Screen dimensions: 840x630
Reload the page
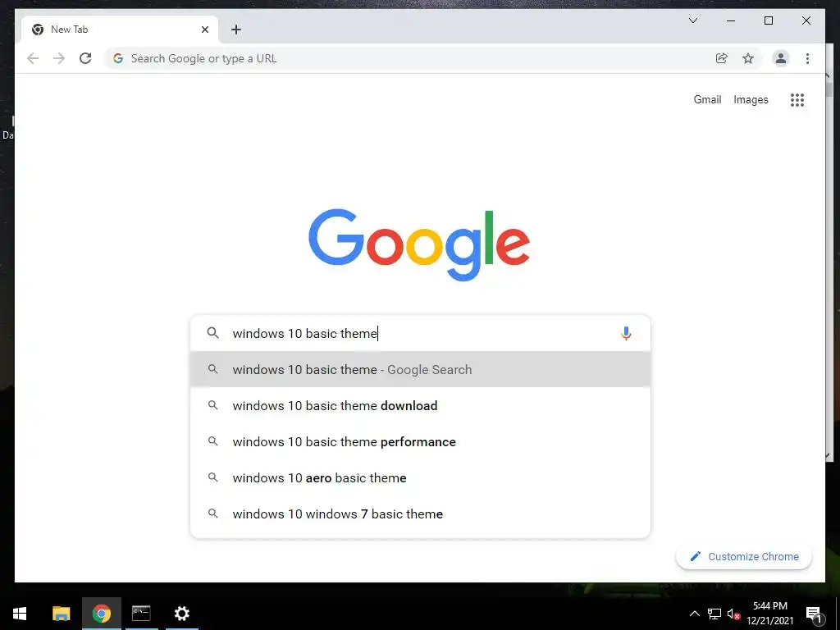[85, 58]
